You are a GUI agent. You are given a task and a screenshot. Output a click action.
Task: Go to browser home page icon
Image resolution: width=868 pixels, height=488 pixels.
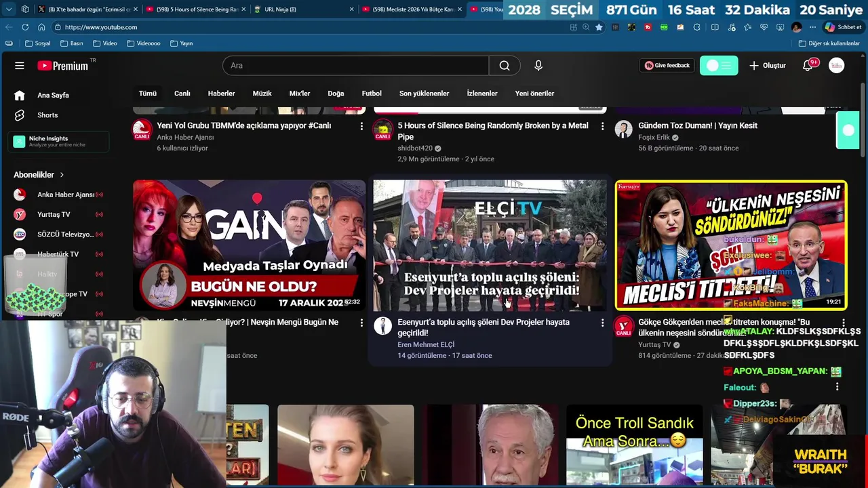pos(41,27)
